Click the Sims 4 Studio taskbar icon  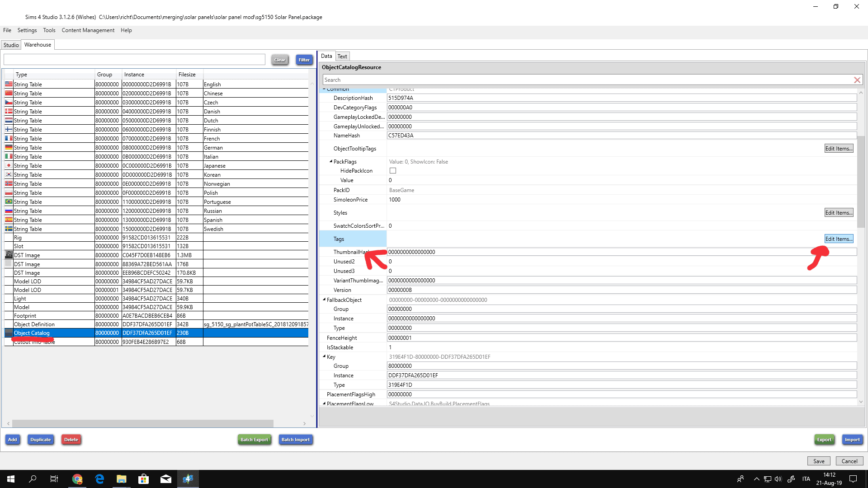(188, 479)
